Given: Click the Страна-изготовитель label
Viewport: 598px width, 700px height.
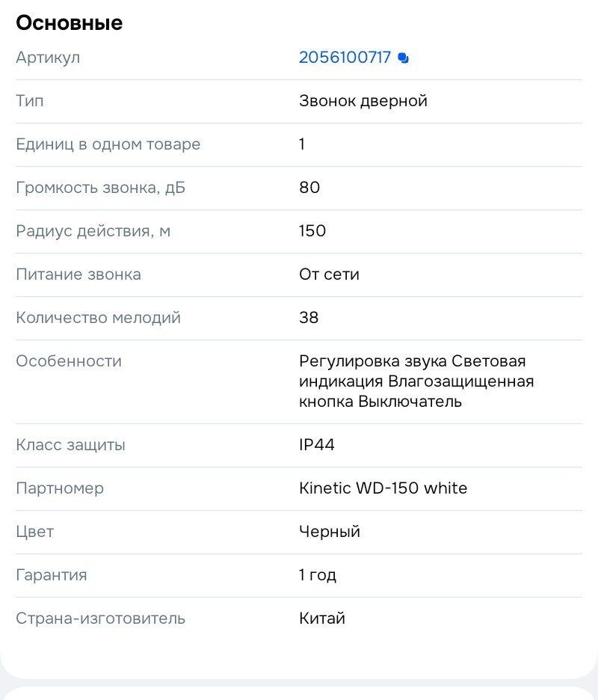Looking at the screenshot, I should point(100,618).
